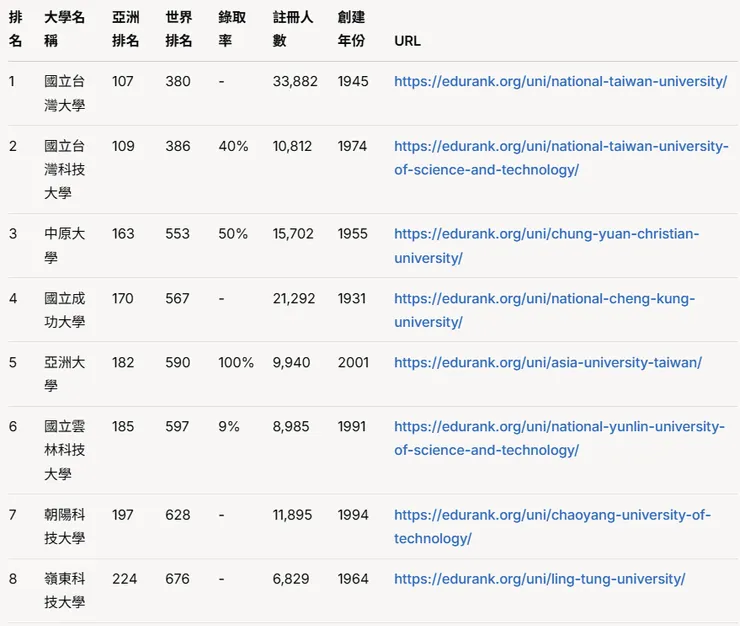Open the asia-university-taiwan link
Viewport: 740px width, 626px height.
tap(548, 363)
